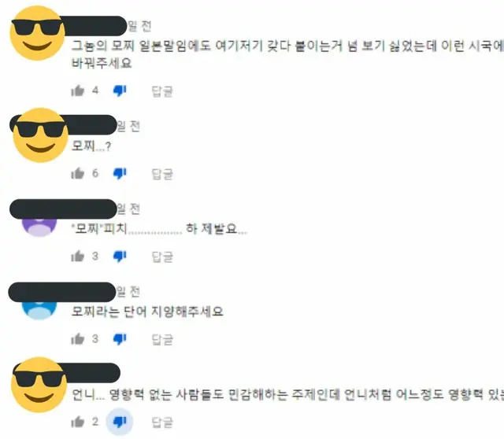The height and width of the screenshot is (439, 504).
Task: Reply (답글) to the first comment
Action: [162, 91]
